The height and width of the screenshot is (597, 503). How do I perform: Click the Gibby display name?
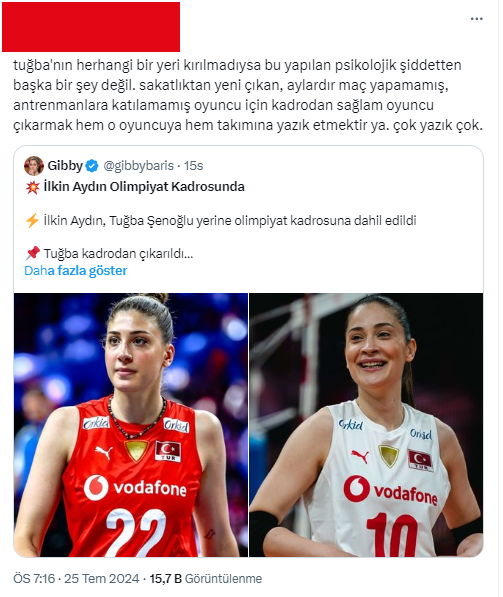[x=65, y=166]
